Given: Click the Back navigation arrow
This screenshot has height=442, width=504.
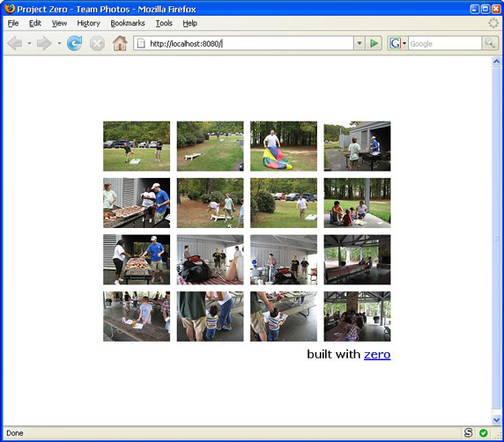Looking at the screenshot, I should click(15, 43).
